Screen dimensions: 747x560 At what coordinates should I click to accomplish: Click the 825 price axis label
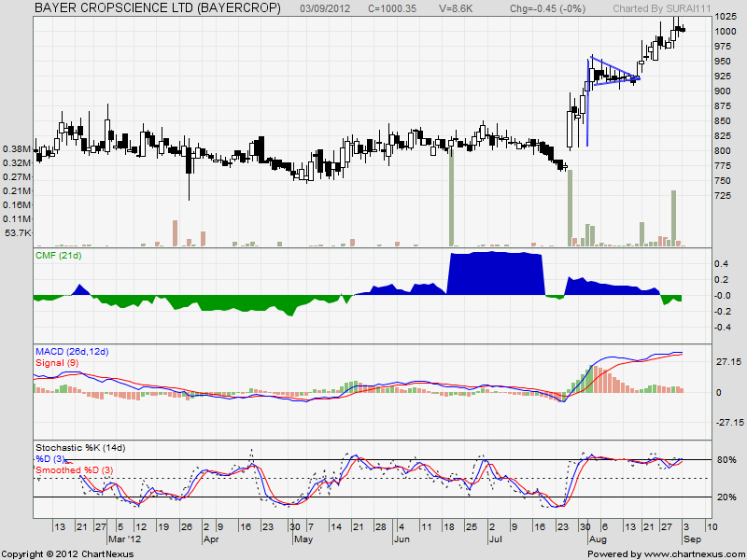[724, 136]
